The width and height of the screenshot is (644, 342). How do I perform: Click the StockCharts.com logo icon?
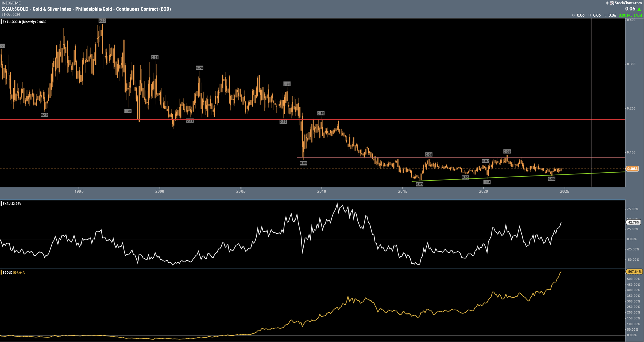click(612, 3)
